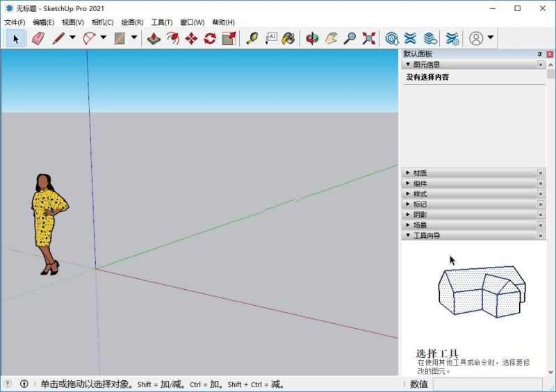The image size is (556, 392).
Task: Open the 文件(F) menu
Action: tap(15, 22)
